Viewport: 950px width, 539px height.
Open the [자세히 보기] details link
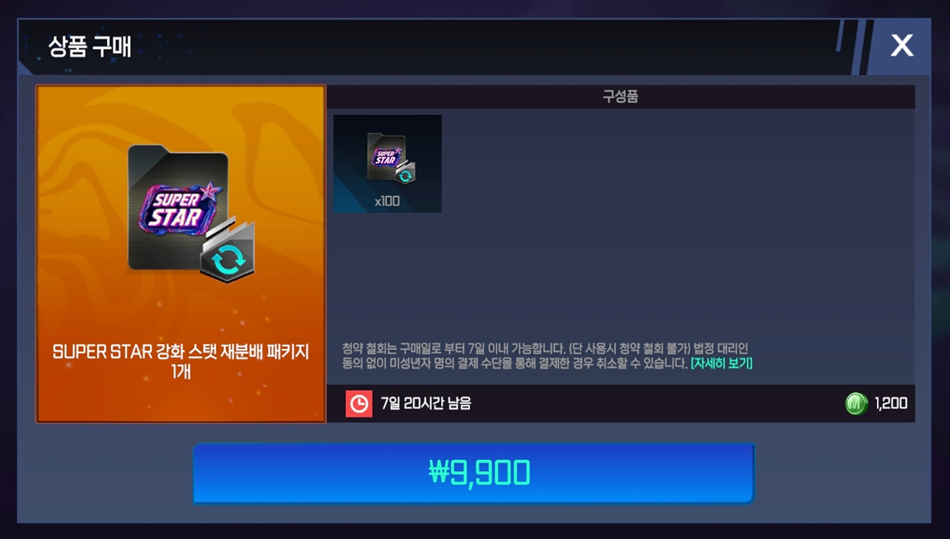tap(722, 363)
